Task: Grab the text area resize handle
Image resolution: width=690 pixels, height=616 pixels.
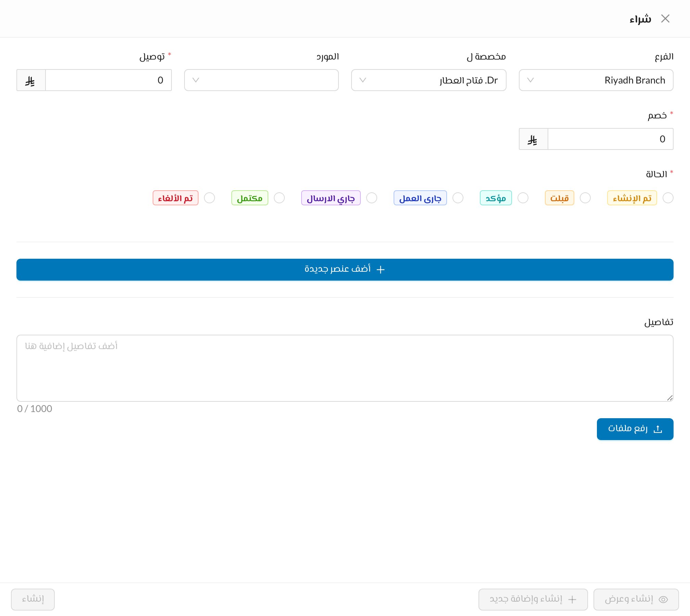Action: tap(670, 398)
